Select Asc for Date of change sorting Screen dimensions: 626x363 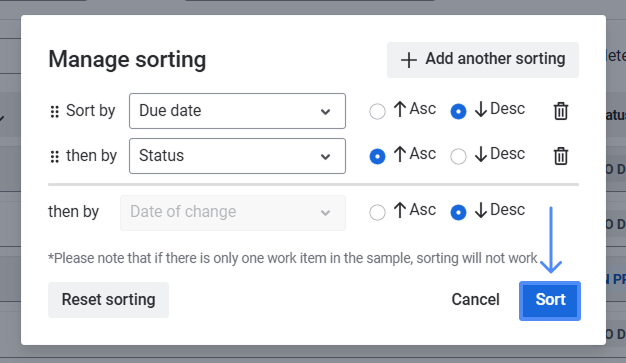[377, 212]
